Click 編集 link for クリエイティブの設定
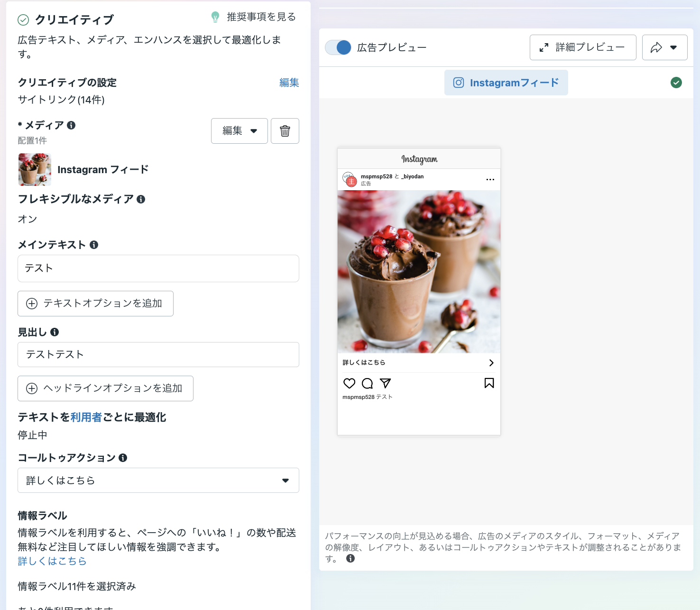This screenshot has height=610, width=700. click(x=289, y=83)
